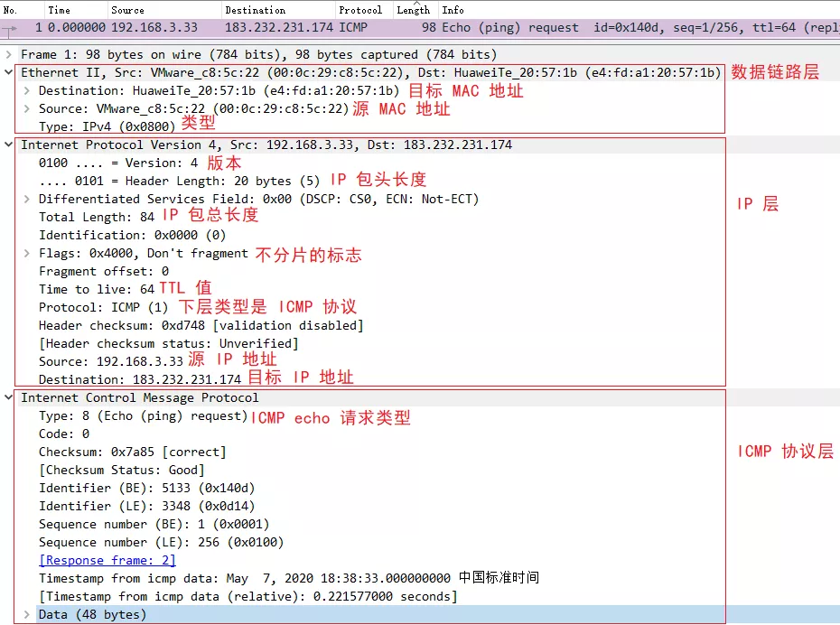Select packet 1 ICMP echo request row
This screenshot has height=625, width=840.
pos(420,27)
